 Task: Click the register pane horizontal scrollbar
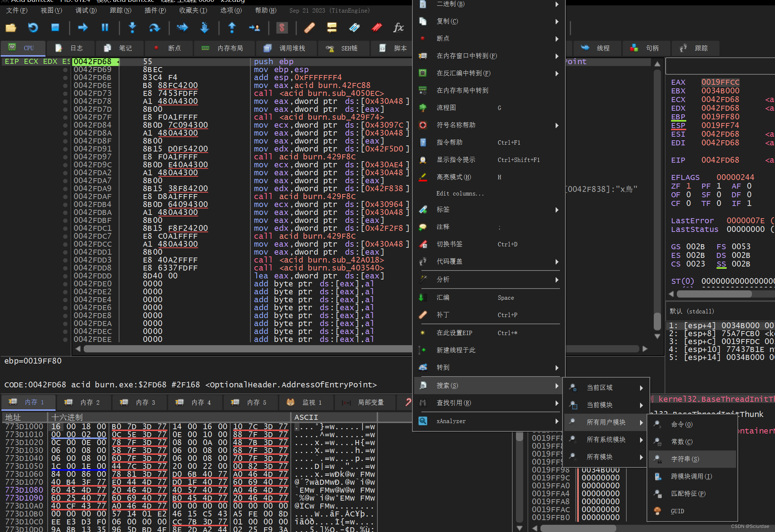point(714,294)
